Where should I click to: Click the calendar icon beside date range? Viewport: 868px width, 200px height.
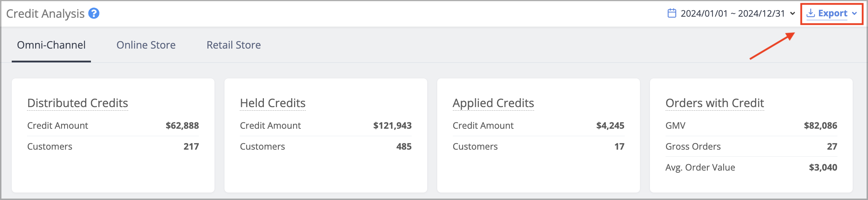pyautogui.click(x=672, y=13)
